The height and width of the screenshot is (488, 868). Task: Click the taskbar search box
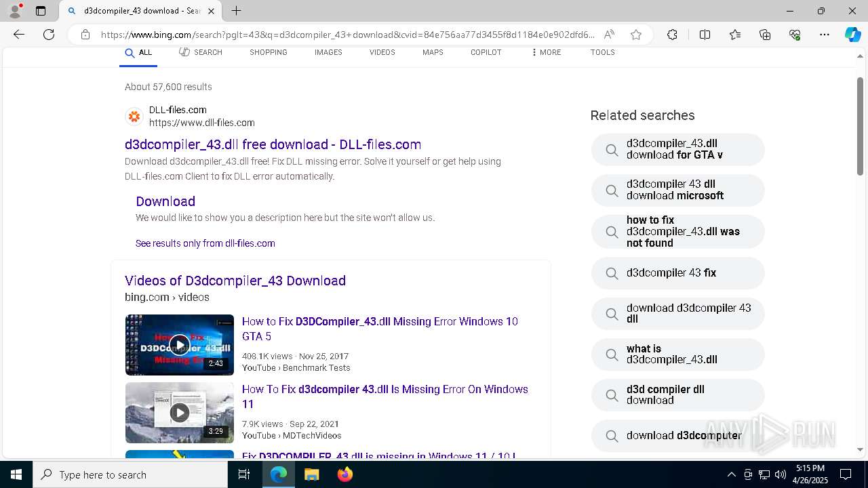click(x=130, y=474)
